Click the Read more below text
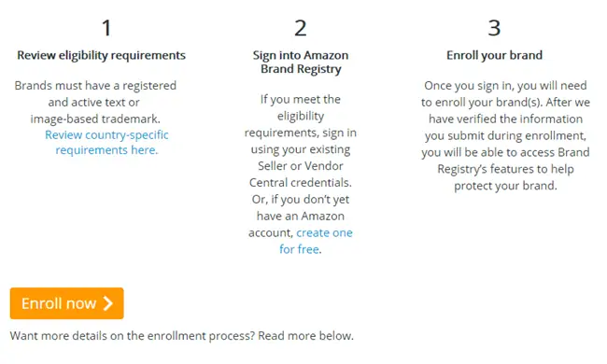 point(305,336)
